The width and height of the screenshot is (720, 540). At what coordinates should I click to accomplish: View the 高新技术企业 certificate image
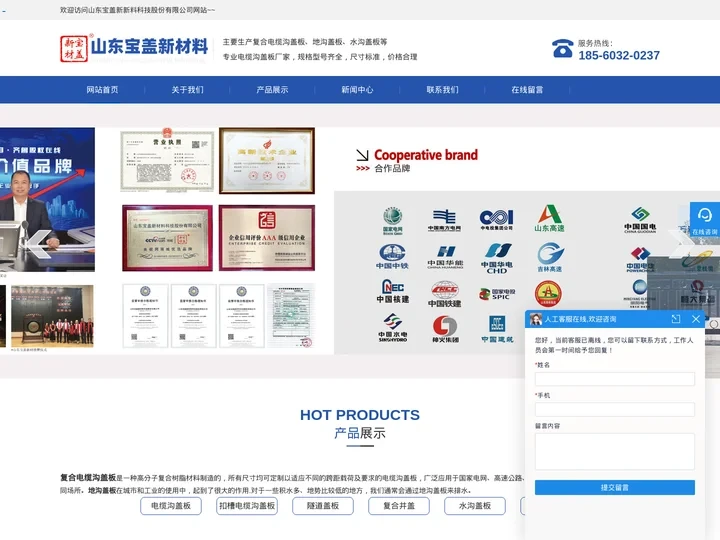pyautogui.click(x=267, y=161)
